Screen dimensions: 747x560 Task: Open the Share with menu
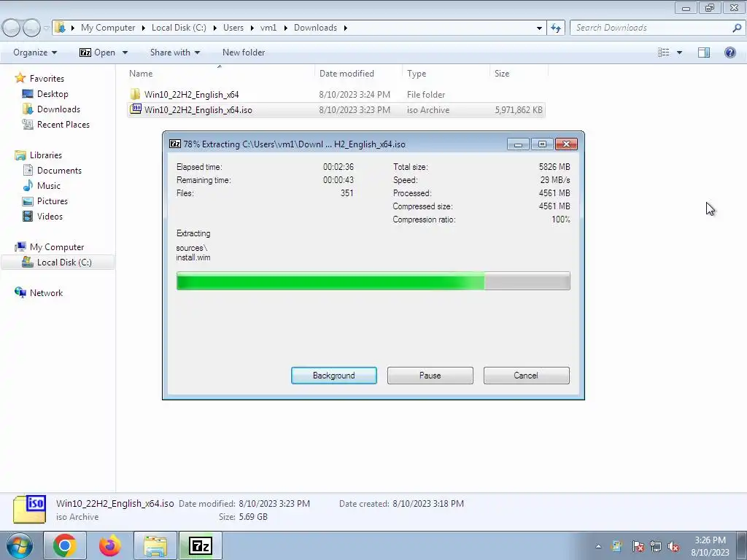click(x=175, y=52)
